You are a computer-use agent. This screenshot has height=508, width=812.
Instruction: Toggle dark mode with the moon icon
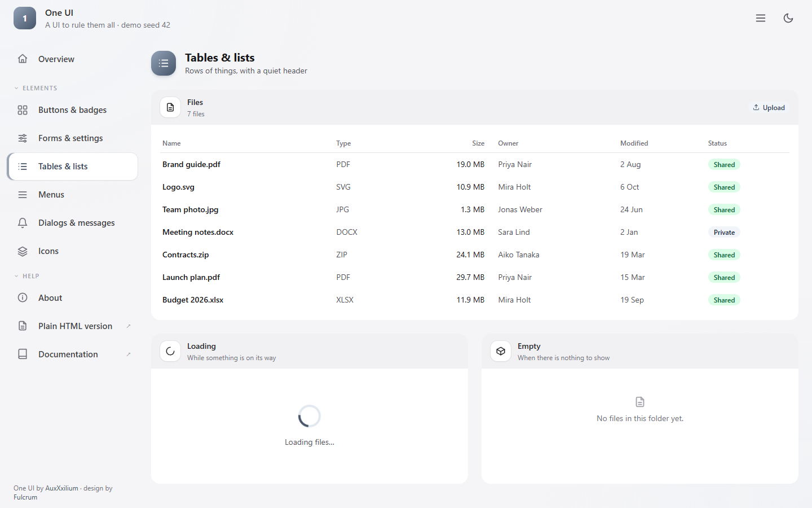(788, 18)
